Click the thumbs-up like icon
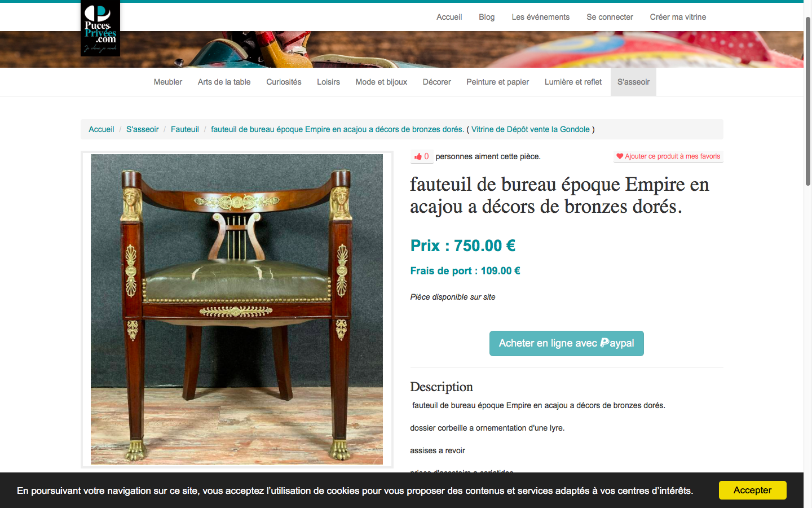812x508 pixels. coord(418,156)
